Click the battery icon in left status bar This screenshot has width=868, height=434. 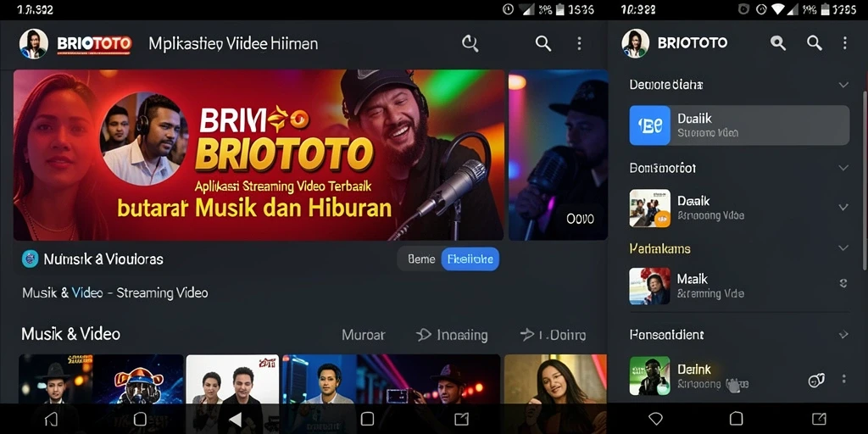[x=559, y=9]
